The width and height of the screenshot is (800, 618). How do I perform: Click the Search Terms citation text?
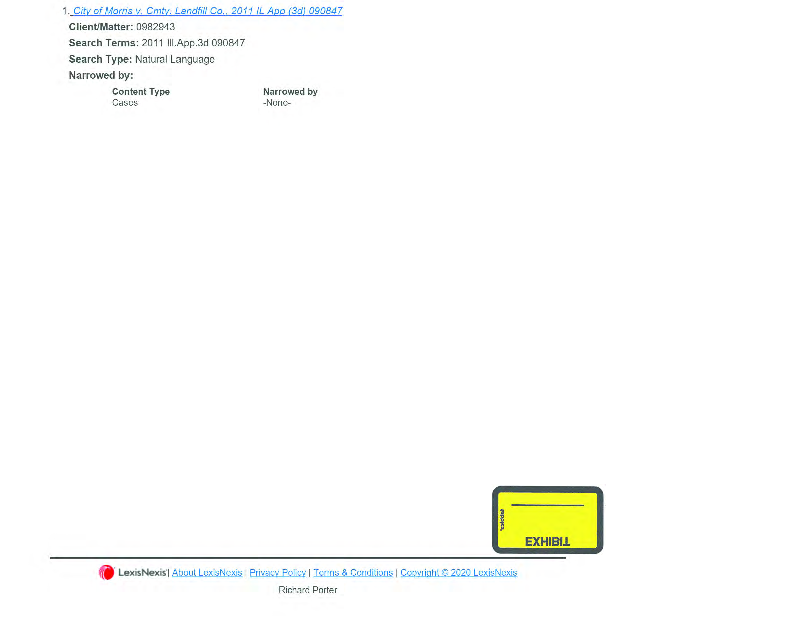[x=192, y=43]
